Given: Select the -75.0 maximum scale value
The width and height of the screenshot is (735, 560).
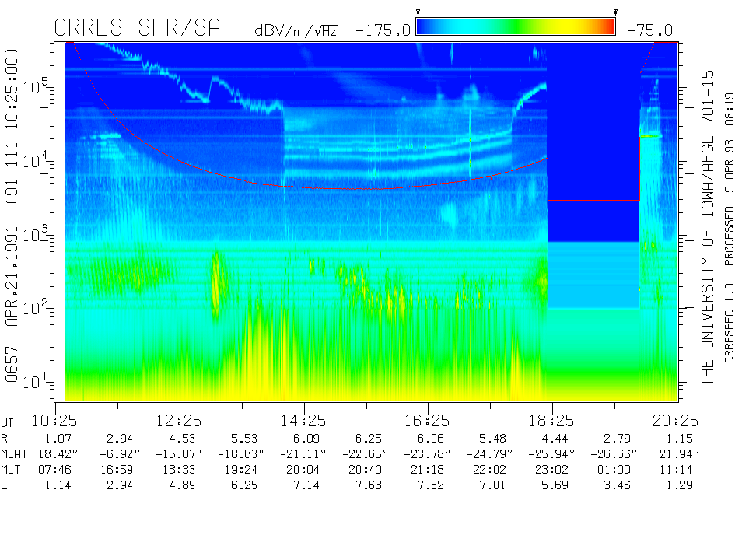Looking at the screenshot, I should pos(647,30).
